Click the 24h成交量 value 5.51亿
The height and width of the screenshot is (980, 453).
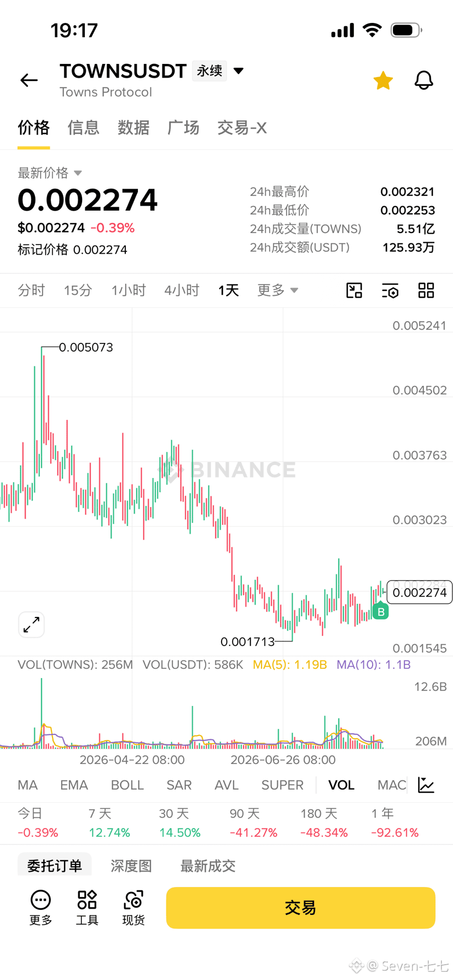click(416, 229)
